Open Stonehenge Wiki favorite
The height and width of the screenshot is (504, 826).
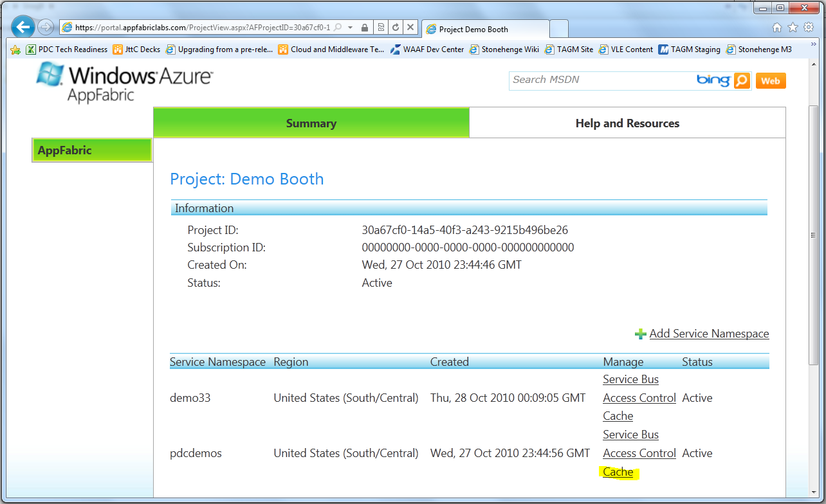coord(504,50)
